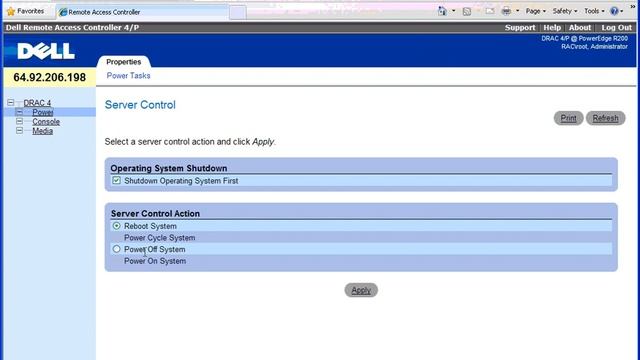
Task: Click the IP address 64.92.206.198
Action: pyautogui.click(x=49, y=77)
